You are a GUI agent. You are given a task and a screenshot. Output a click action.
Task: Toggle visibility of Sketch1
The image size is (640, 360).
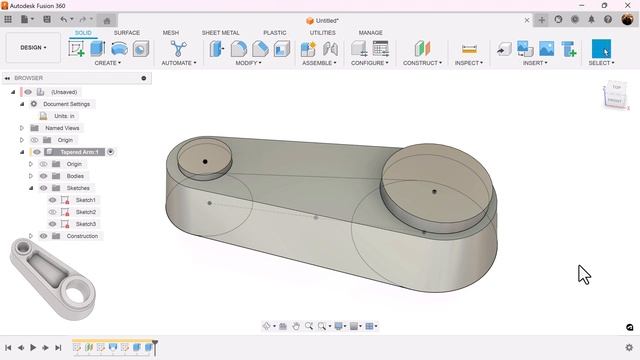[x=52, y=200]
